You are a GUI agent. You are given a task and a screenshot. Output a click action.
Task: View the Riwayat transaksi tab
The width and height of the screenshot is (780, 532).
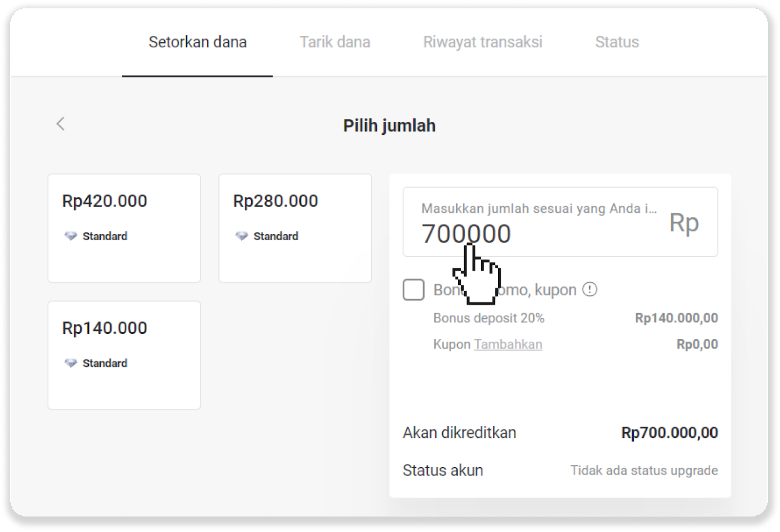483,42
